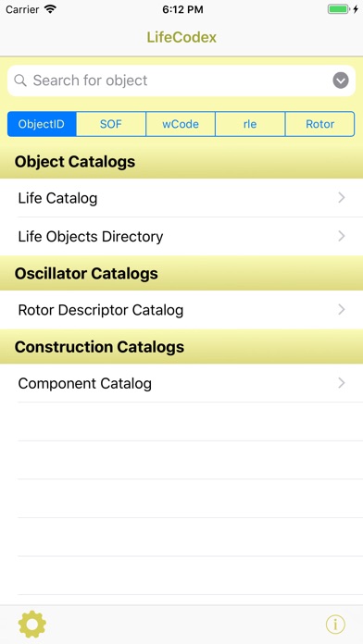Screen dimensions: 363x644
Task: Open the Component Catalog entry
Action: [x=181, y=383]
